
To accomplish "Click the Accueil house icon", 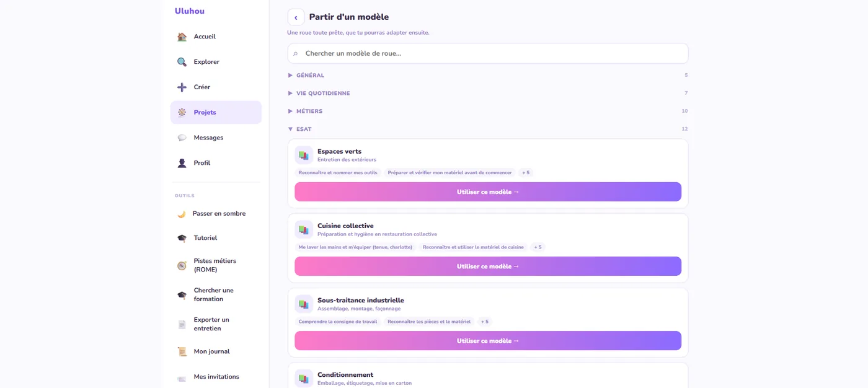I will coord(182,37).
